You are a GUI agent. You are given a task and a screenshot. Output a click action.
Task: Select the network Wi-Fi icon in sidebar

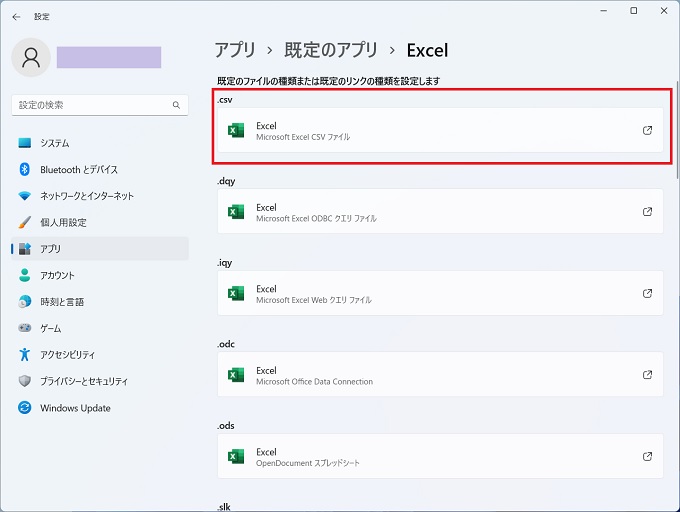pyautogui.click(x=25, y=196)
